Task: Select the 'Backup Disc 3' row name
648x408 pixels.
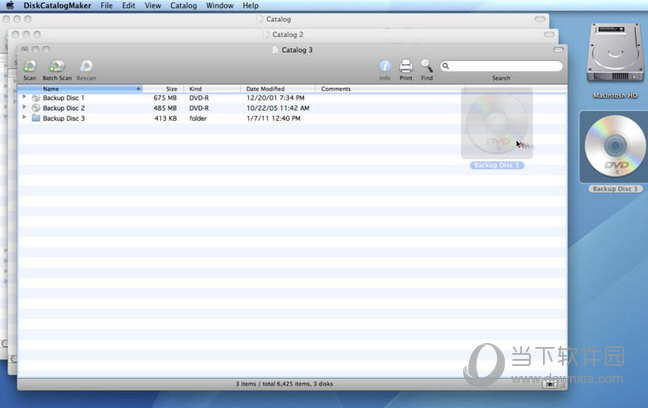Action: pos(64,119)
